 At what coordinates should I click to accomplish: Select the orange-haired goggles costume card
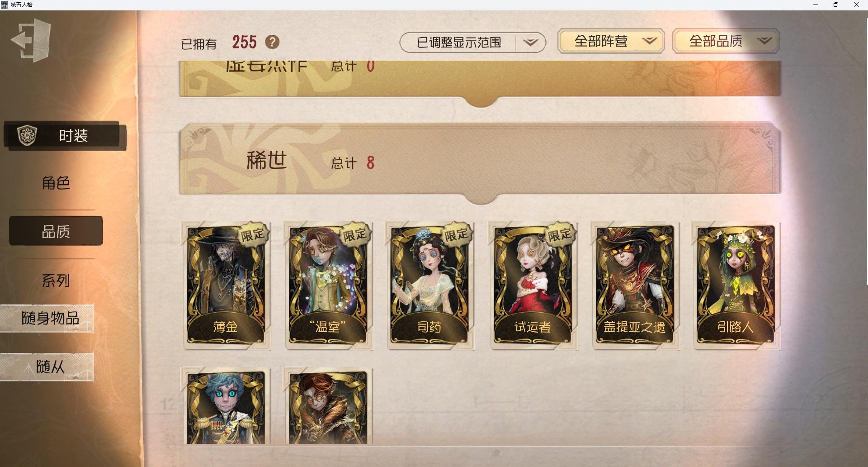click(x=328, y=406)
